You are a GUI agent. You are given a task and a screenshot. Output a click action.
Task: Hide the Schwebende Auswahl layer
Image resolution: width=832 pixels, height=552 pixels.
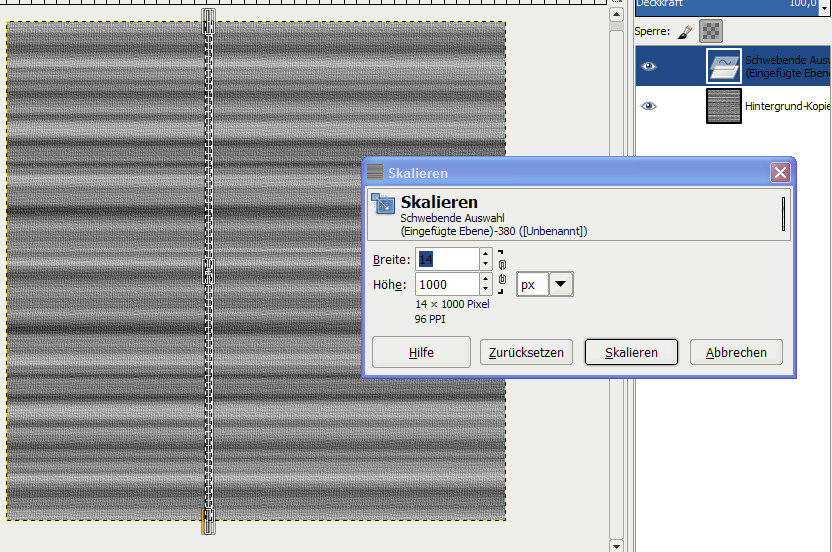click(x=649, y=66)
